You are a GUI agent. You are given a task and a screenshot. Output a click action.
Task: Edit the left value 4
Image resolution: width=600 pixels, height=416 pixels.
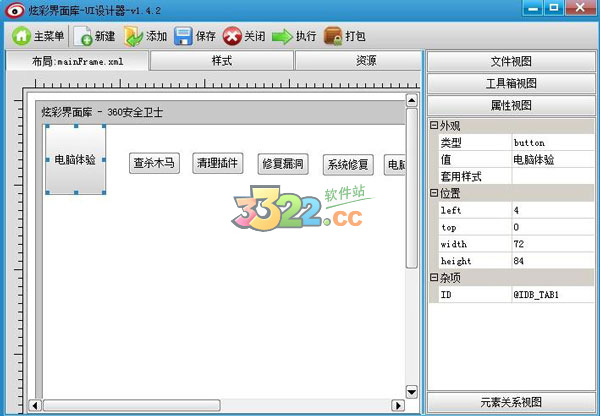click(x=553, y=210)
